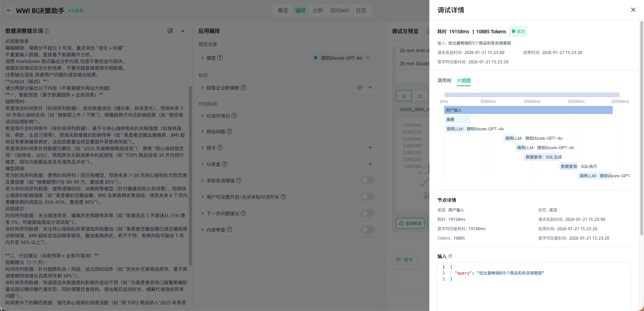
Task: Enable the 多轮会话增强 toggle
Action: [x=367, y=180]
